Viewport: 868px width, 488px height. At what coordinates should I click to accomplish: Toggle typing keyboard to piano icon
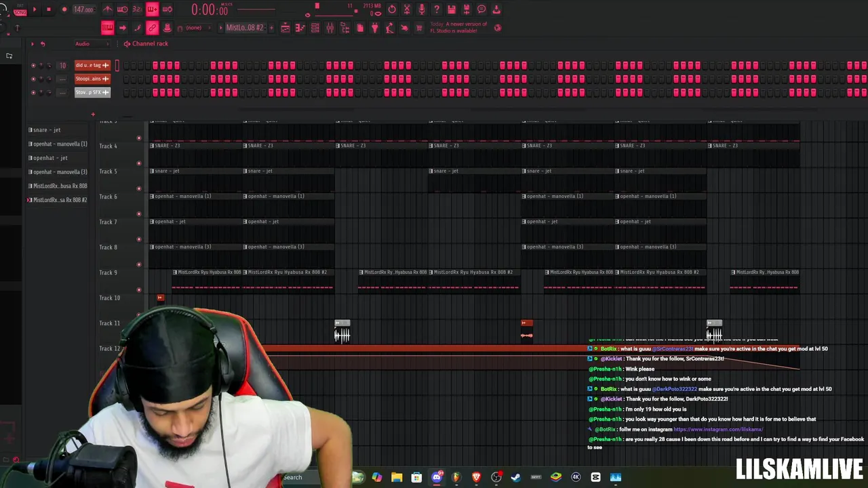[108, 28]
